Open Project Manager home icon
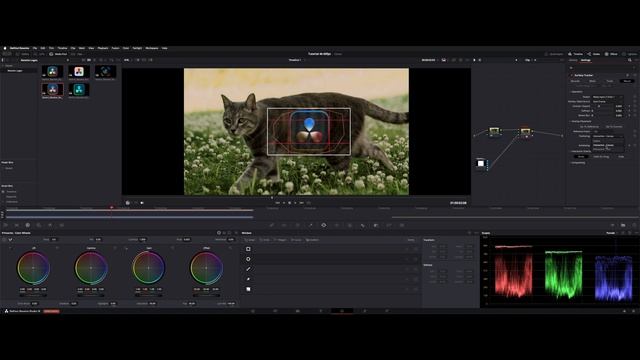 pos(624,311)
